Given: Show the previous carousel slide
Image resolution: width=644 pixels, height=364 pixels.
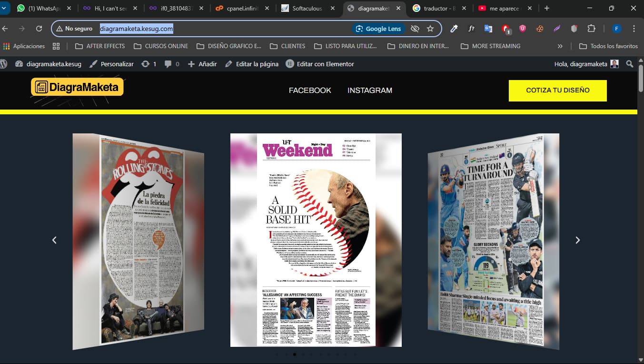Looking at the screenshot, I should (x=54, y=240).
